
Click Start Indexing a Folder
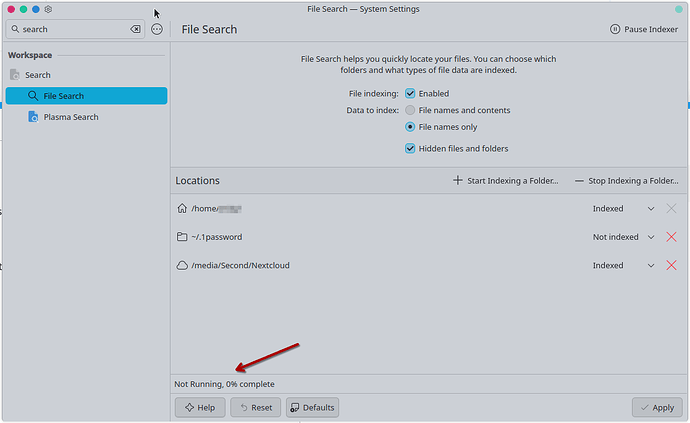508,181
